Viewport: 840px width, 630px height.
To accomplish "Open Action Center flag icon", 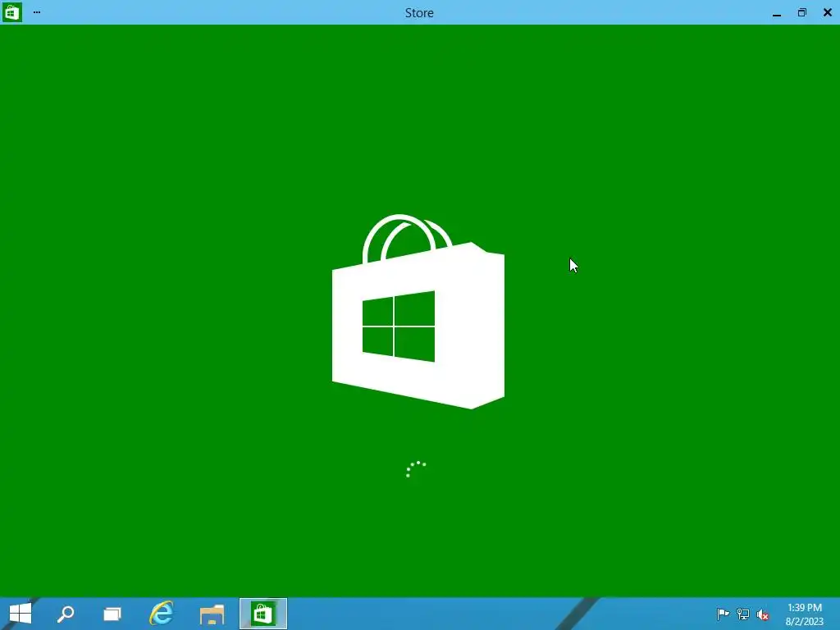I will coord(723,614).
